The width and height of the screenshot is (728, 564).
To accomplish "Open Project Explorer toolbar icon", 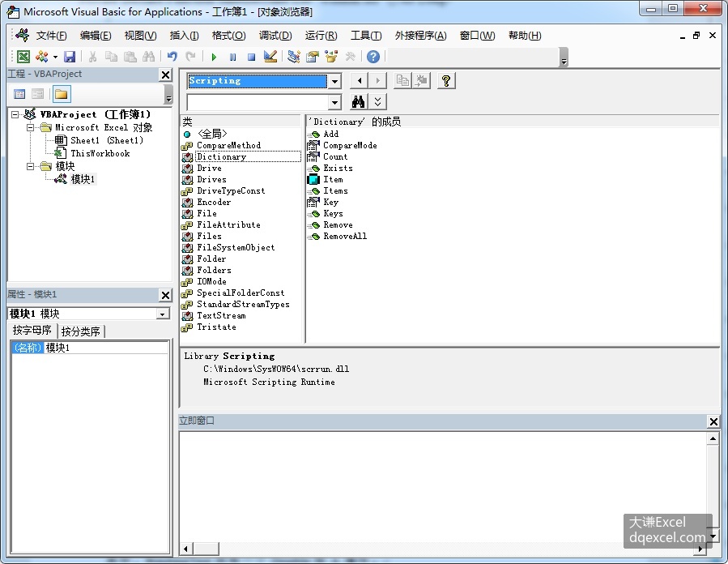I will (x=293, y=57).
